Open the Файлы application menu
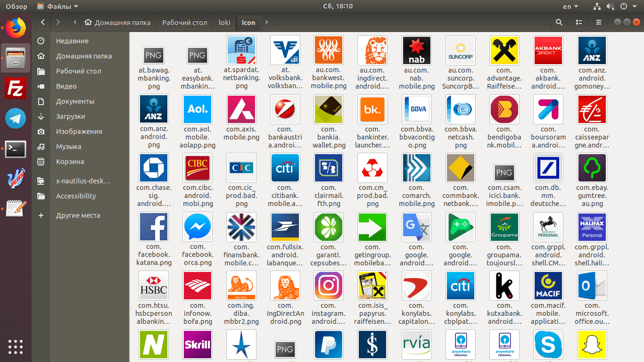644x362 pixels. 58,7
